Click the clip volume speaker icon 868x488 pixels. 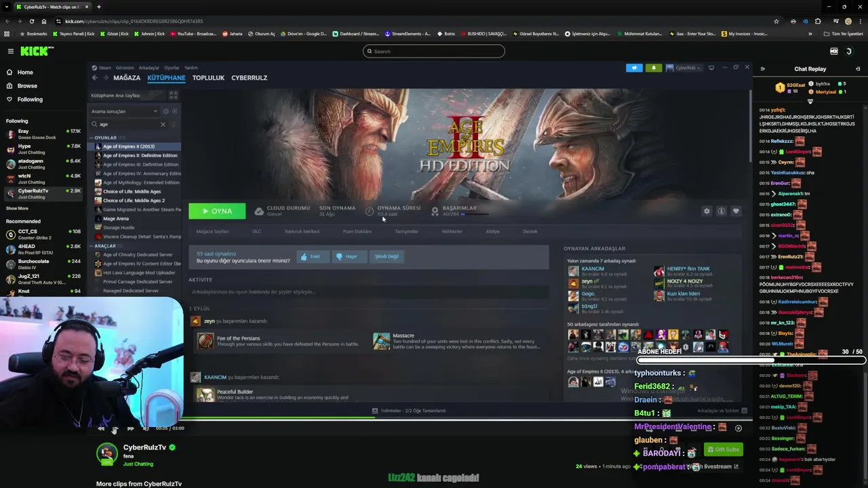coord(145,428)
